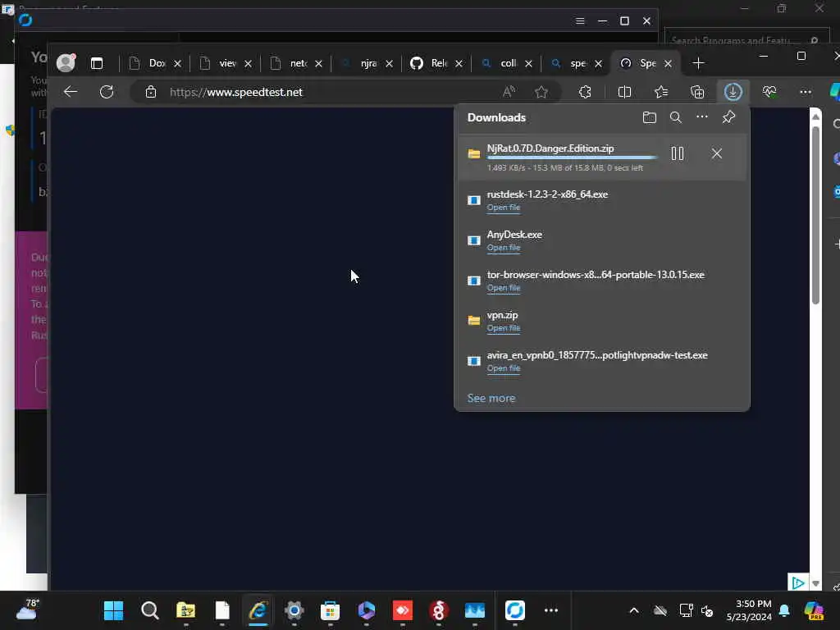Toggle the Downloads toolbar button

click(x=733, y=92)
